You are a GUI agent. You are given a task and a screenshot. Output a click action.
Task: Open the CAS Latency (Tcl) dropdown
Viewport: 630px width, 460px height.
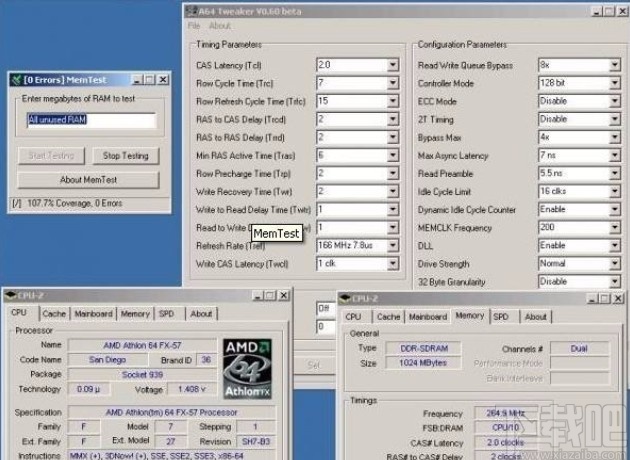pos(393,65)
